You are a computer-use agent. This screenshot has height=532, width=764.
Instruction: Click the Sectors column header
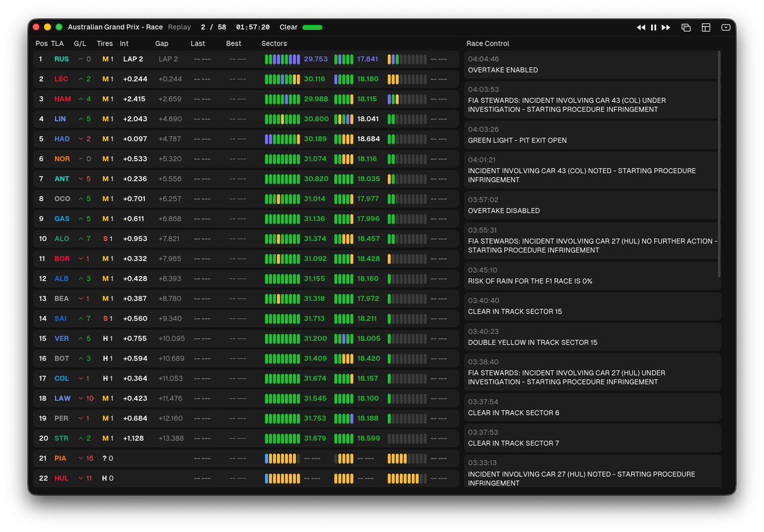(x=274, y=44)
